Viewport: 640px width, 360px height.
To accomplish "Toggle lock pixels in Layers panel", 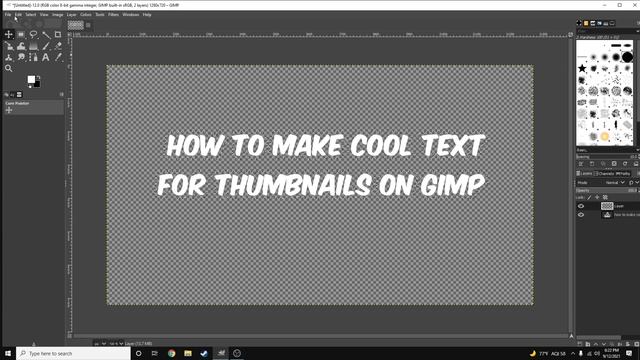I will [589, 198].
